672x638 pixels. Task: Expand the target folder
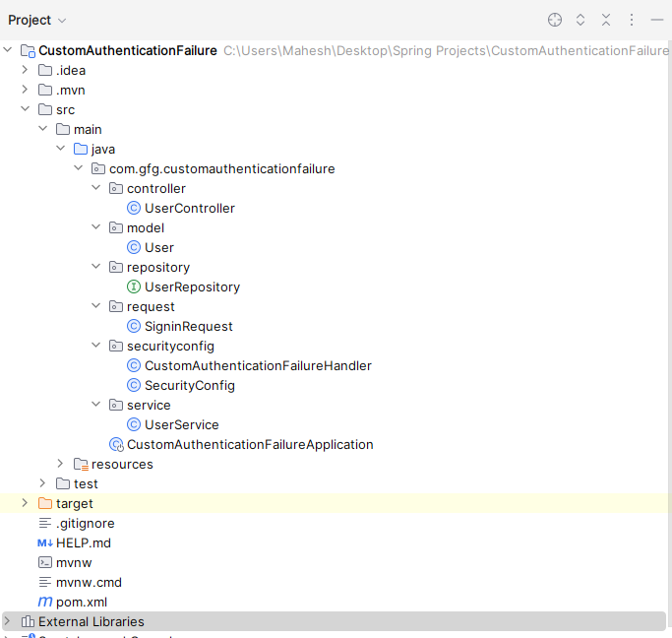[25, 503]
